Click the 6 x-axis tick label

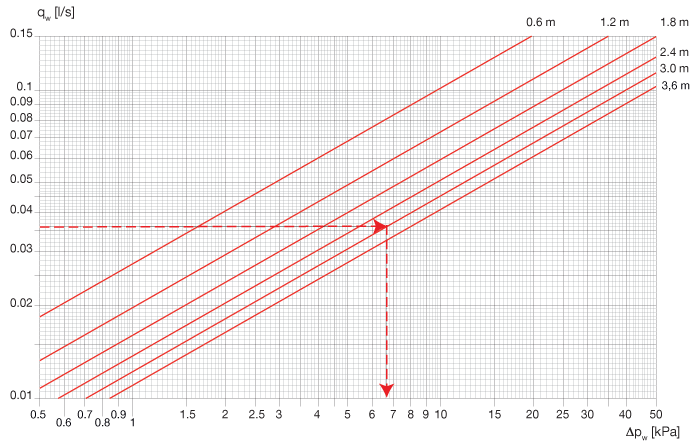tap(372, 415)
